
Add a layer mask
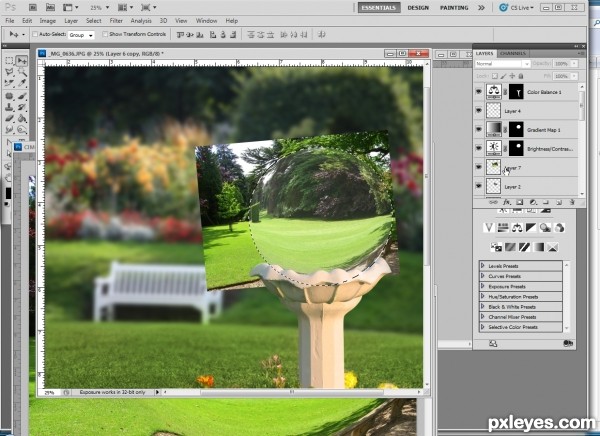520,202
